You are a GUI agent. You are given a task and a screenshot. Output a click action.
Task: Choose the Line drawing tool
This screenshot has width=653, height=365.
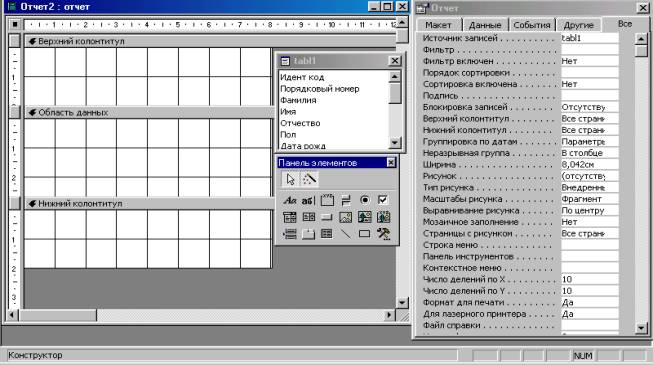click(346, 234)
